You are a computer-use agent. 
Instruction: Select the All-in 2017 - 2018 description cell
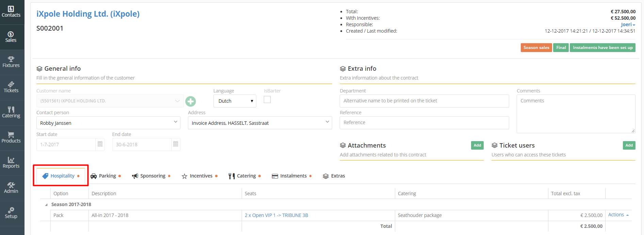[x=165, y=215]
